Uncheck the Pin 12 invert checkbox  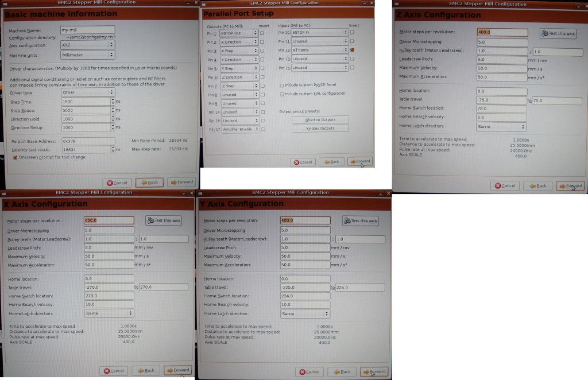352,50
